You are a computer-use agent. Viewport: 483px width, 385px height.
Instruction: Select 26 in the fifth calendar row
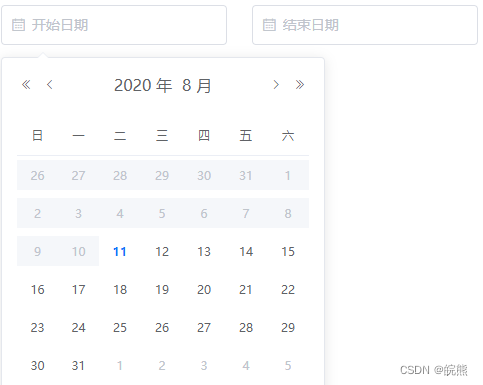(x=162, y=327)
